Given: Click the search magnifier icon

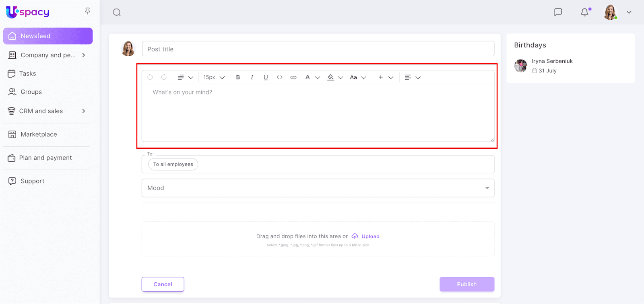Looking at the screenshot, I should coord(117,12).
